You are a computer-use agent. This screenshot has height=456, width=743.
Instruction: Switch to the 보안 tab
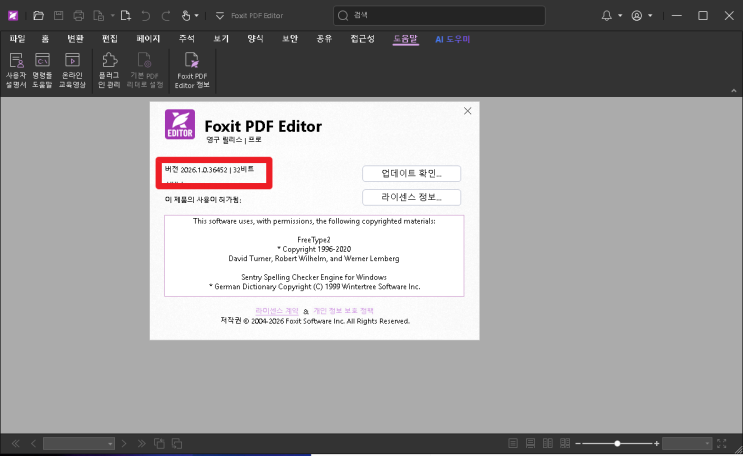coord(290,39)
